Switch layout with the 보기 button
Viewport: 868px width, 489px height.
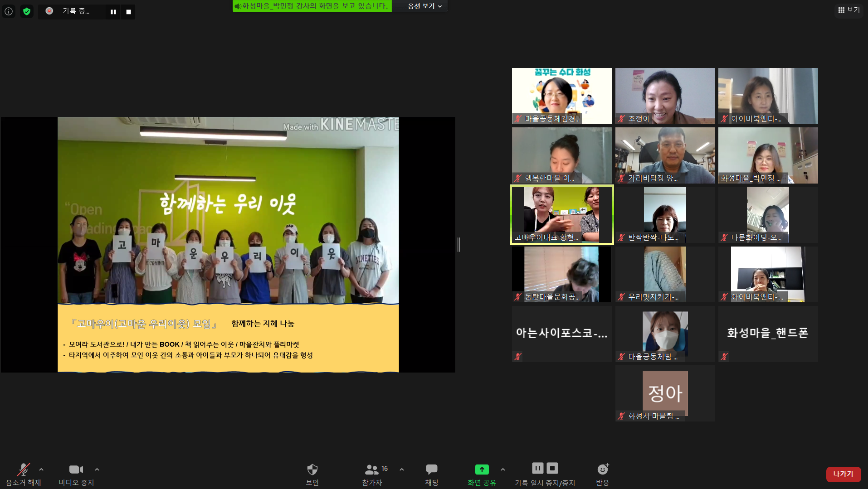pos(849,10)
